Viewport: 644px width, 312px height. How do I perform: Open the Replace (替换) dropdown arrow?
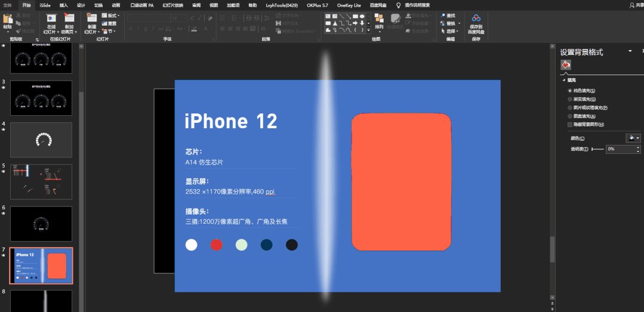click(459, 23)
